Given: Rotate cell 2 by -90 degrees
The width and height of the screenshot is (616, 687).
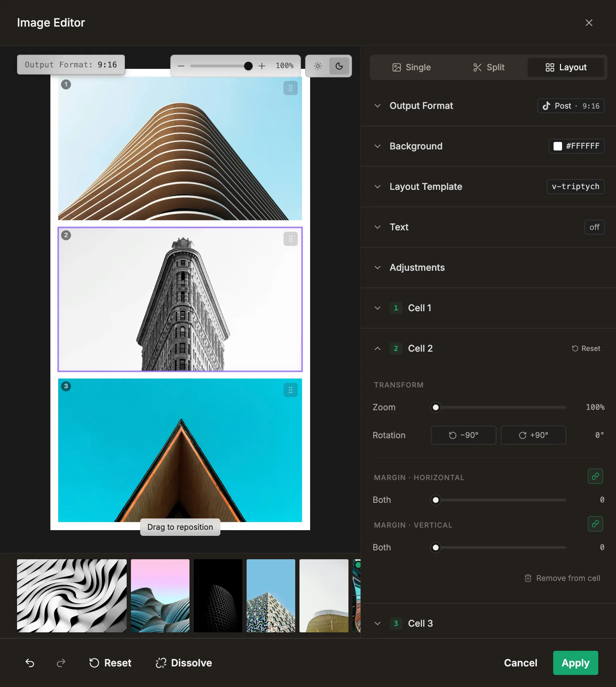Looking at the screenshot, I should point(463,435).
